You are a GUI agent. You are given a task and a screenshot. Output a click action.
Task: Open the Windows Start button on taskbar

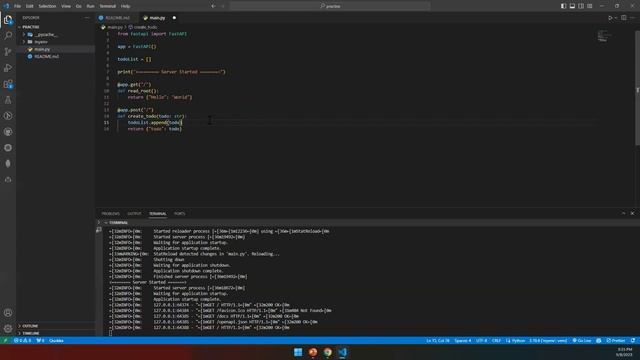298,352
